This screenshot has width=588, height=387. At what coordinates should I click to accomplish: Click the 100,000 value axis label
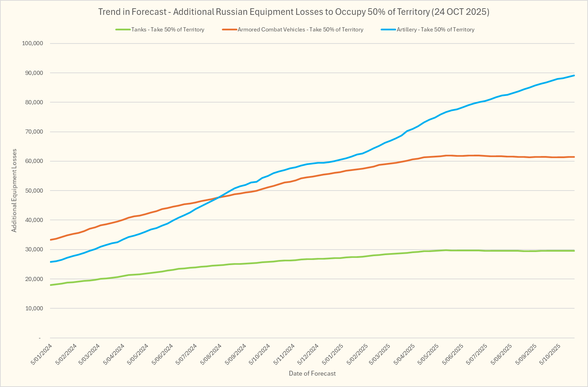click(x=32, y=43)
